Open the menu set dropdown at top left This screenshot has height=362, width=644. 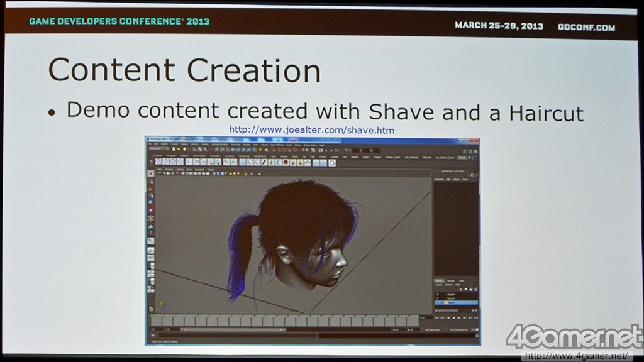159,150
